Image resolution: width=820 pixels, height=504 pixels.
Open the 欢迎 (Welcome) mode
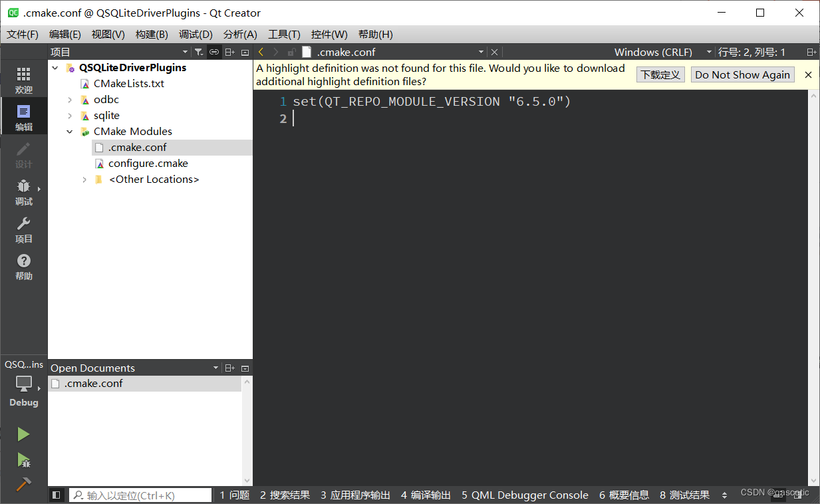[x=23, y=80]
